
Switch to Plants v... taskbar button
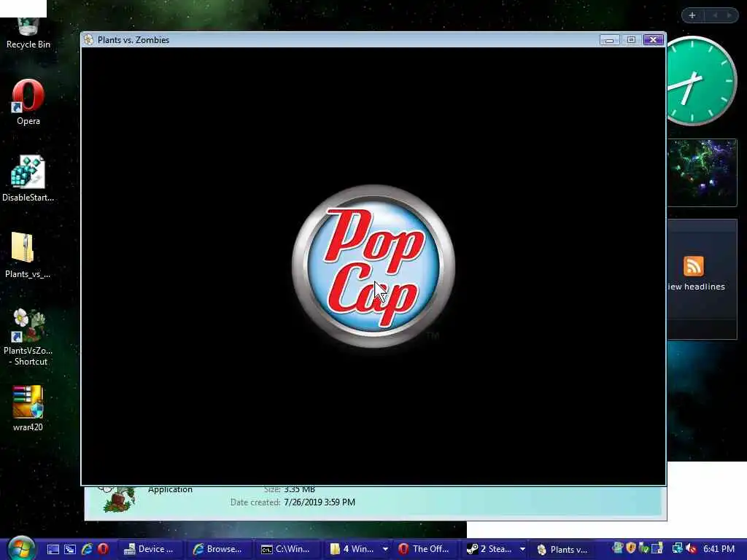(x=562, y=549)
